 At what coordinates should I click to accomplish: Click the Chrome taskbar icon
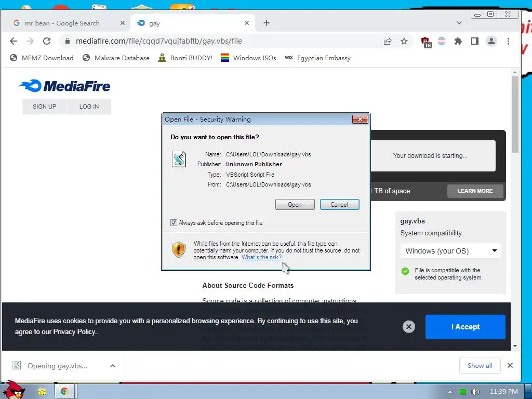click(x=64, y=392)
